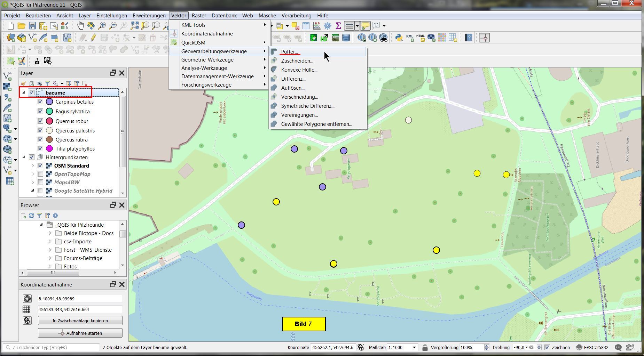Uncheck the Quercus robur legend checkbox
Viewport: 644px width, 356px height.
[40, 121]
